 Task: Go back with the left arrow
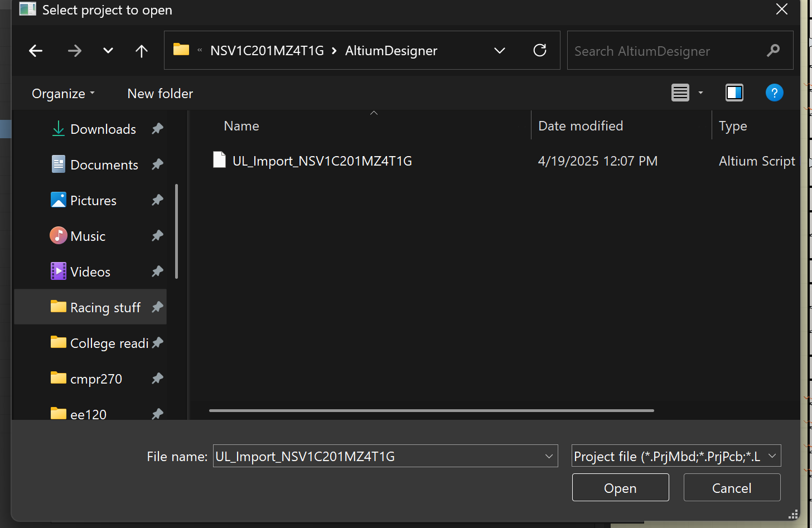click(x=36, y=51)
